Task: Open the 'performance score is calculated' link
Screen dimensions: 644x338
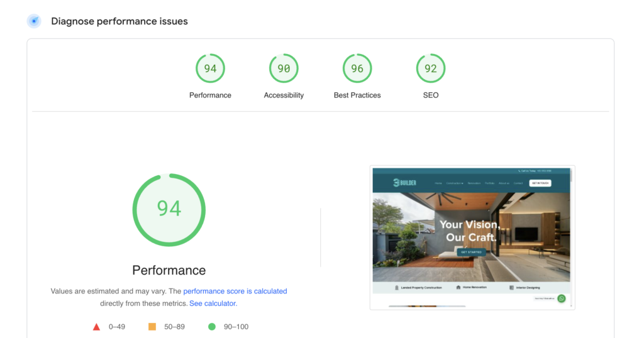Action: (x=235, y=292)
